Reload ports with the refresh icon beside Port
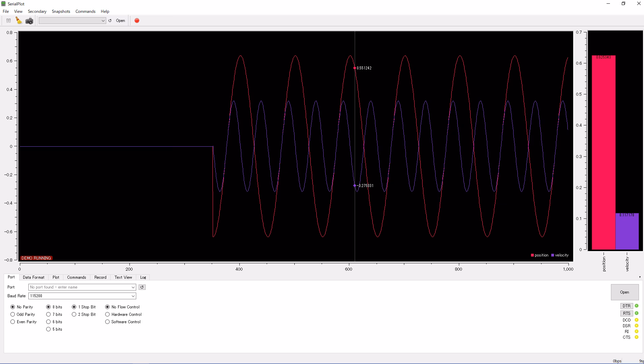 [x=142, y=287]
